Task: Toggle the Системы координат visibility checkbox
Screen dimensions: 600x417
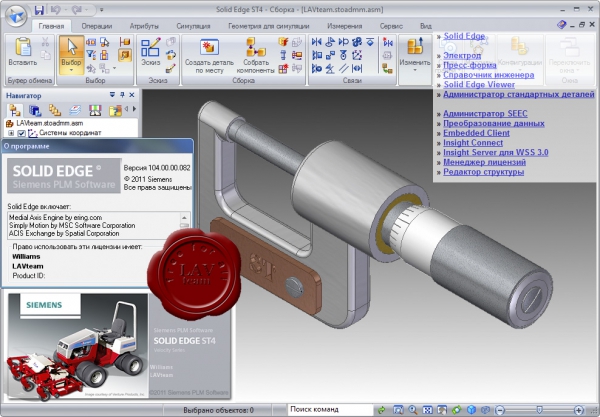Action: (x=21, y=133)
